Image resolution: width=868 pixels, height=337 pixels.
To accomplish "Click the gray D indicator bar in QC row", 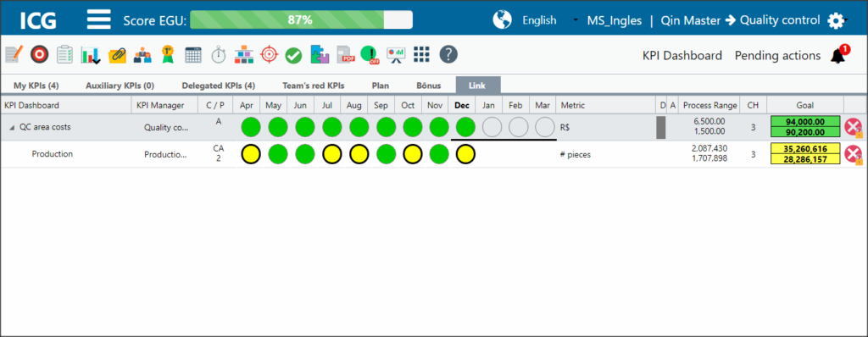I will pyautogui.click(x=661, y=127).
